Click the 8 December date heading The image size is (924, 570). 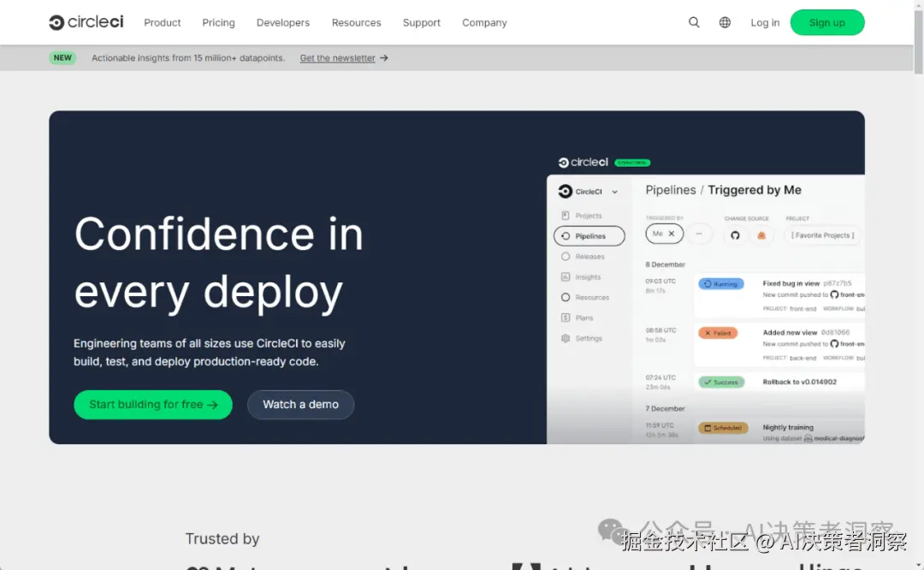coord(666,264)
